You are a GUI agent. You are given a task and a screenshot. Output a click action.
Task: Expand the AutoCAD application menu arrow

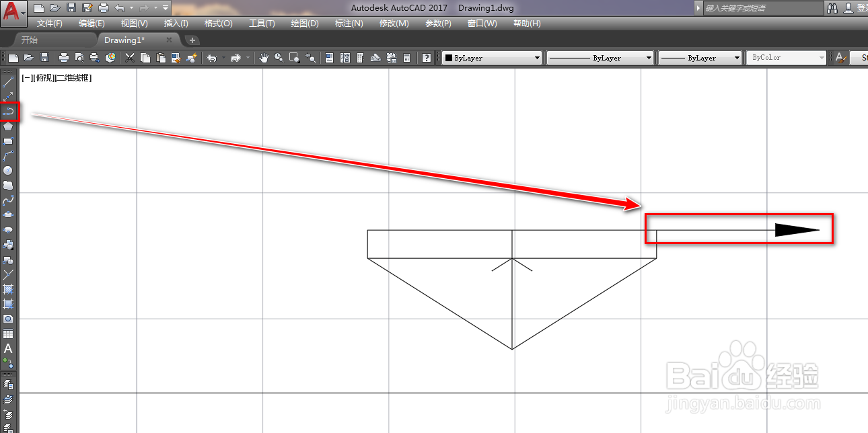[24, 13]
